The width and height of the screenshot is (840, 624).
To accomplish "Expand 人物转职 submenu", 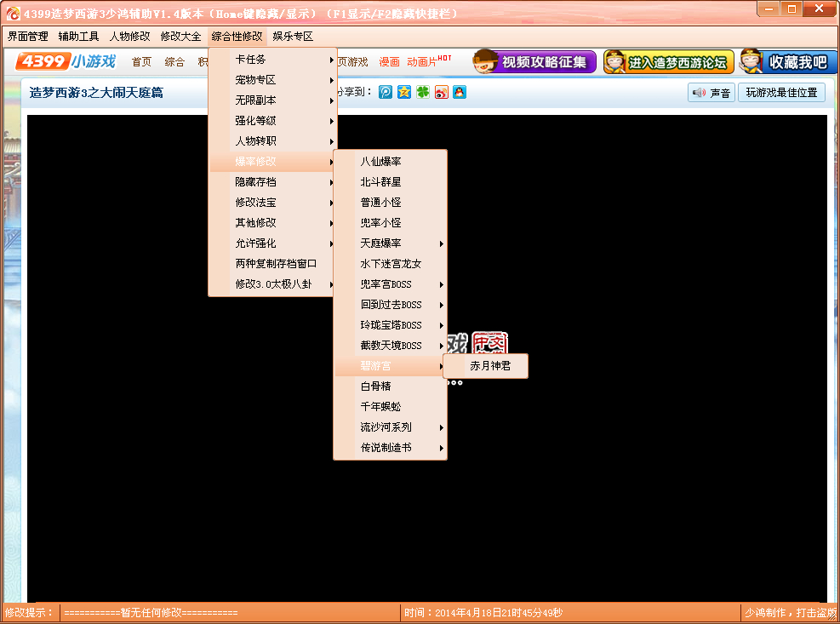I will click(272, 141).
